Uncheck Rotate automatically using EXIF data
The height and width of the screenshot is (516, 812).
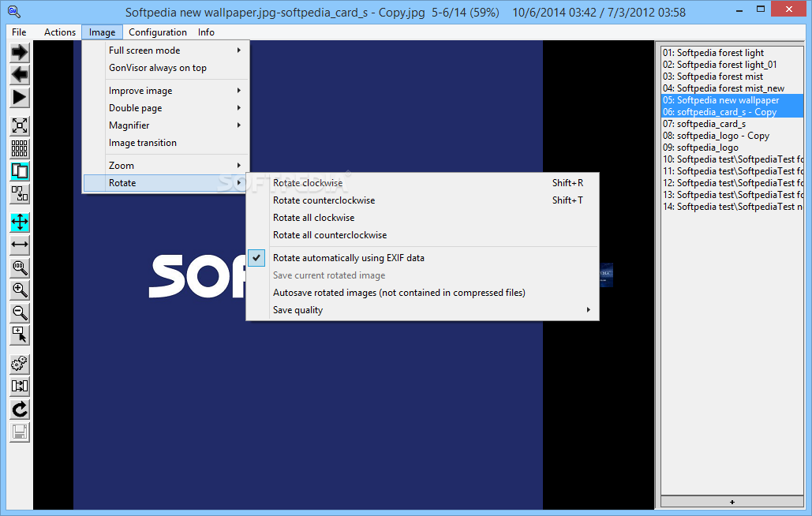pyautogui.click(x=423, y=258)
